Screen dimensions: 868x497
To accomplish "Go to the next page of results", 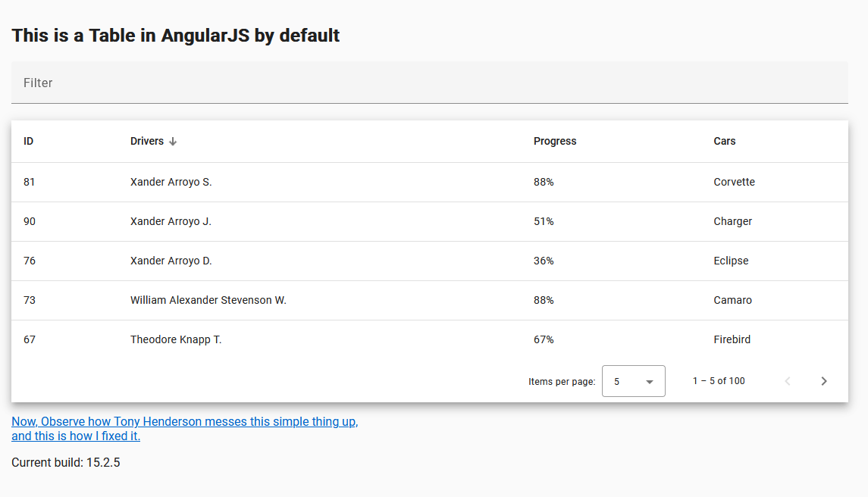I will 824,381.
